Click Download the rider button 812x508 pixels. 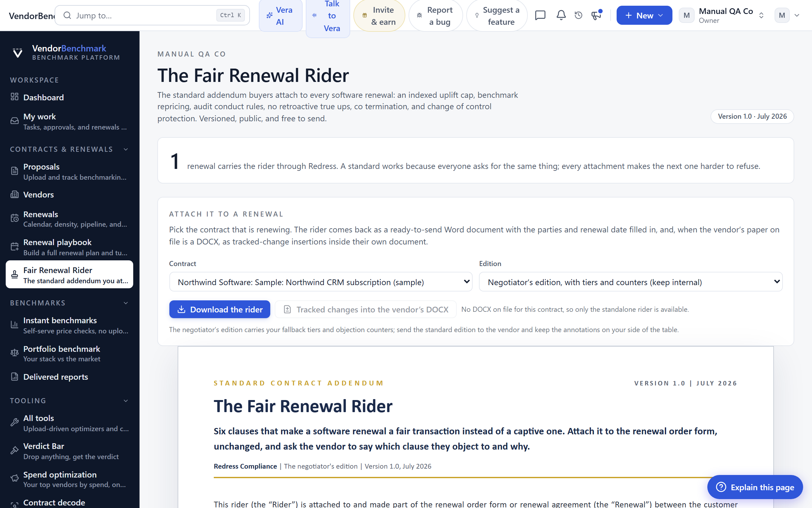click(x=220, y=309)
